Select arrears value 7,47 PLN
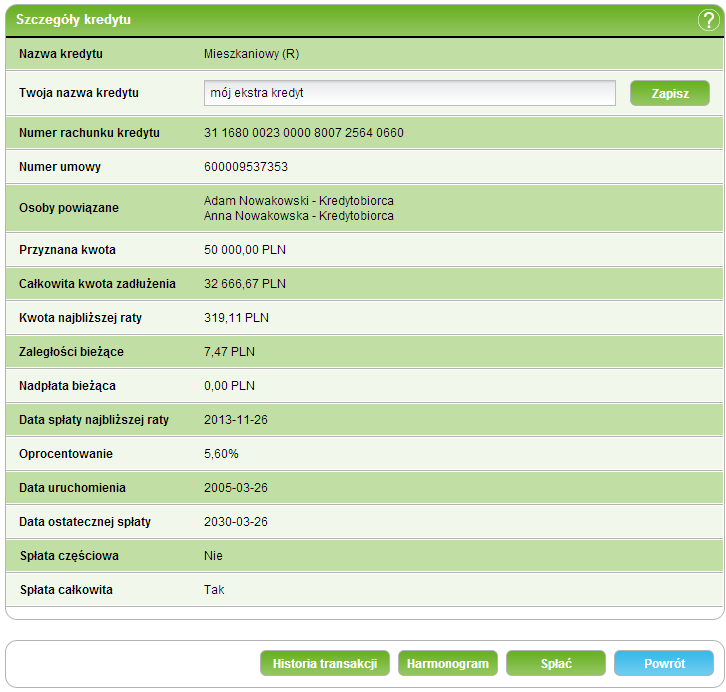The width and height of the screenshot is (726, 692). tap(230, 352)
